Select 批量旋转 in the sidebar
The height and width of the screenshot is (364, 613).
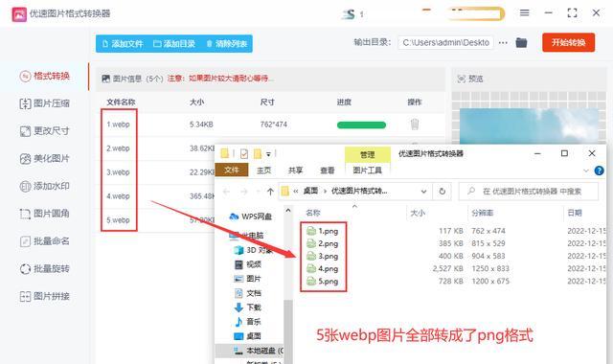click(x=45, y=269)
